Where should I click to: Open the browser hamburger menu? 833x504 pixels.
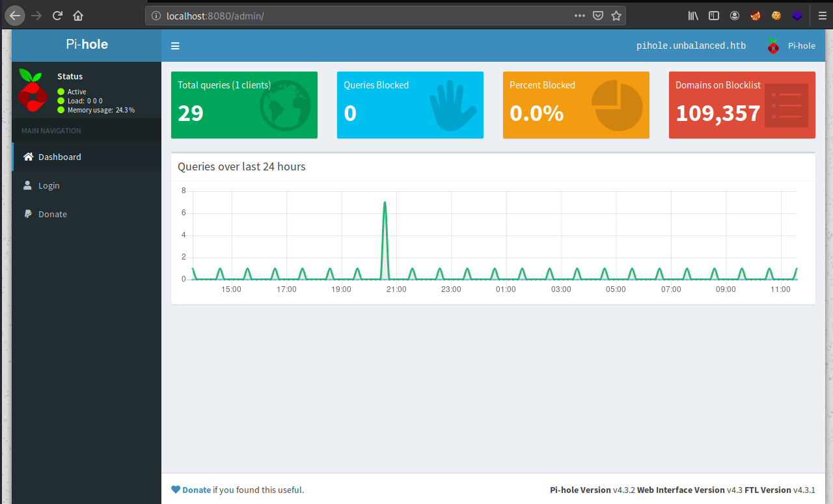pyautogui.click(x=822, y=16)
